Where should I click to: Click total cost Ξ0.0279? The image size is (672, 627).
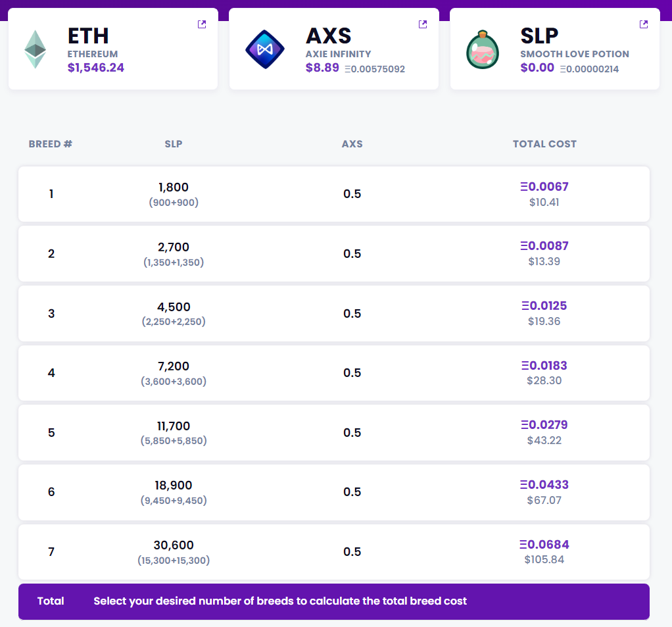[544, 425]
